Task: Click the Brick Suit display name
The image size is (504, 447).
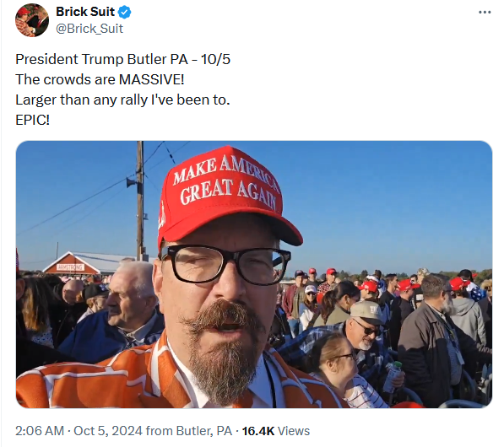Action: [85, 12]
